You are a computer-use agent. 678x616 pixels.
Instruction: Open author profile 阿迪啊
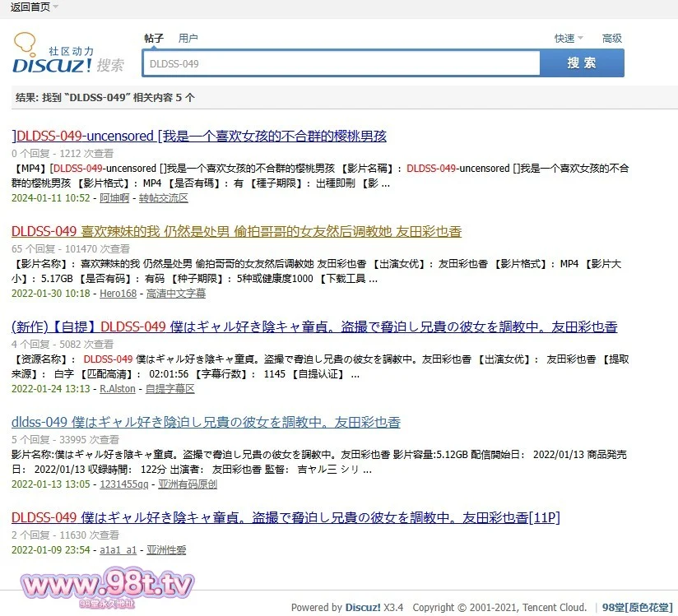point(114,198)
